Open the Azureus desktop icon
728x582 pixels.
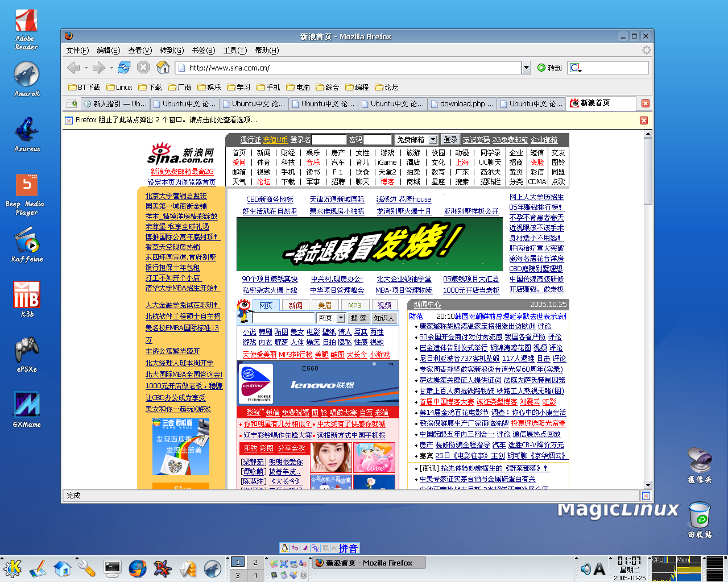point(27,134)
